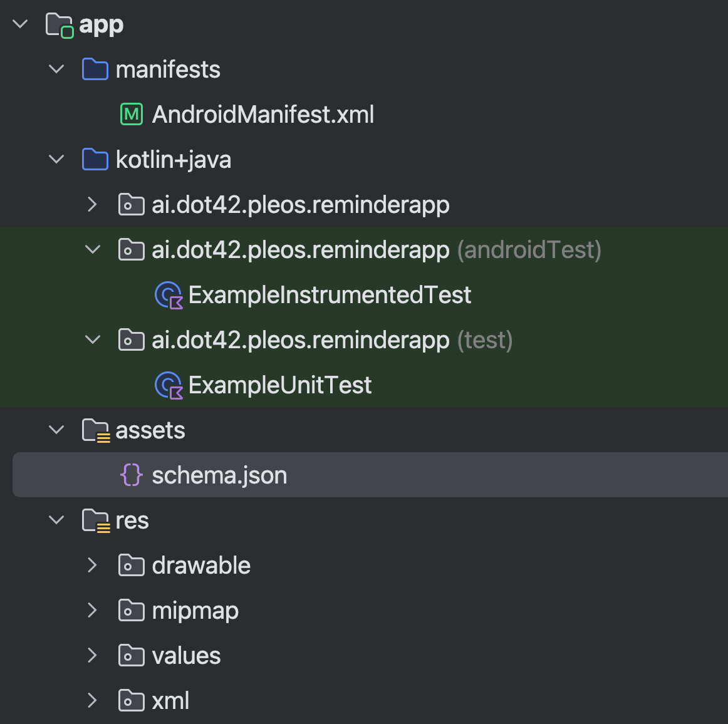Click the ExampleUnitTest test class icon
Screen dimensions: 728x724
(168, 385)
